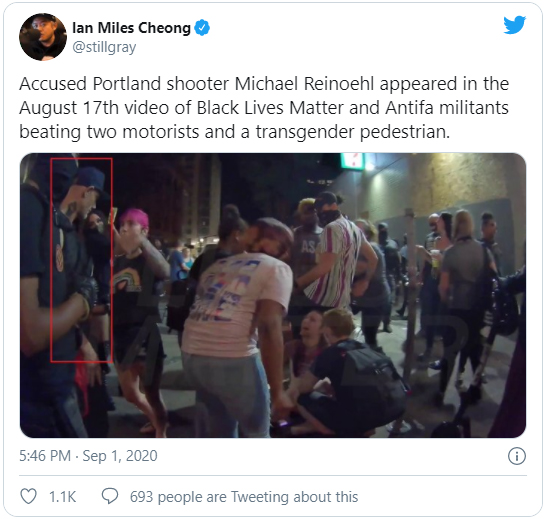Click the Sep 1, 2020 date

(x=120, y=456)
